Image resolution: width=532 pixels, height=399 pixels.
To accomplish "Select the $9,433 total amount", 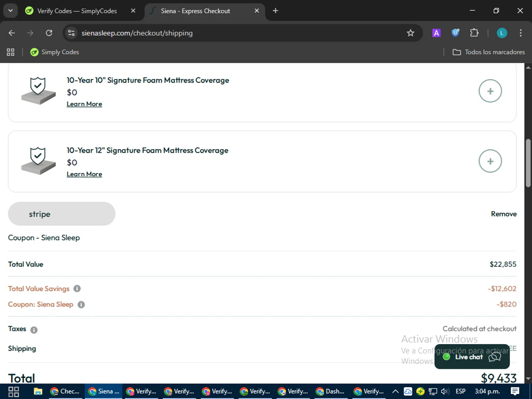I will pyautogui.click(x=499, y=378).
